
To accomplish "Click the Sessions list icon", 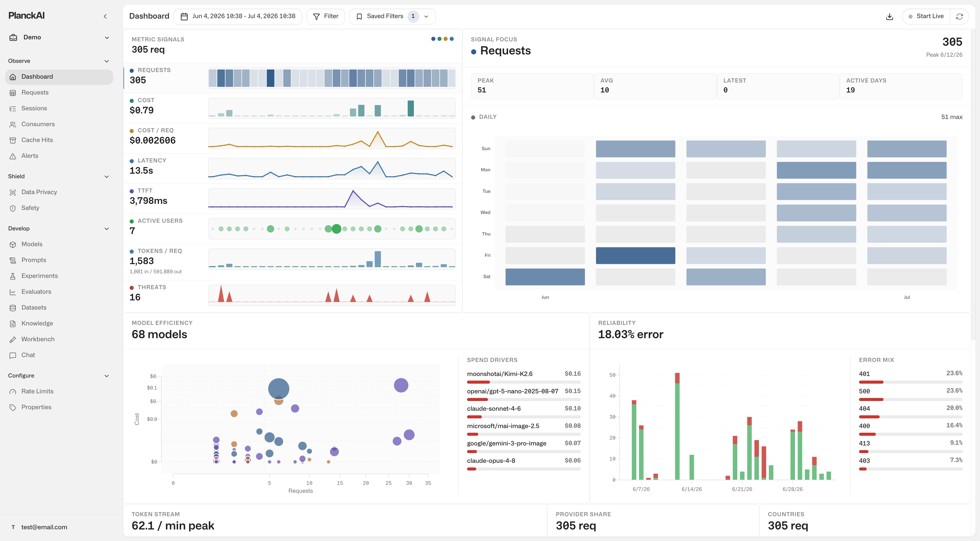I will [x=13, y=109].
